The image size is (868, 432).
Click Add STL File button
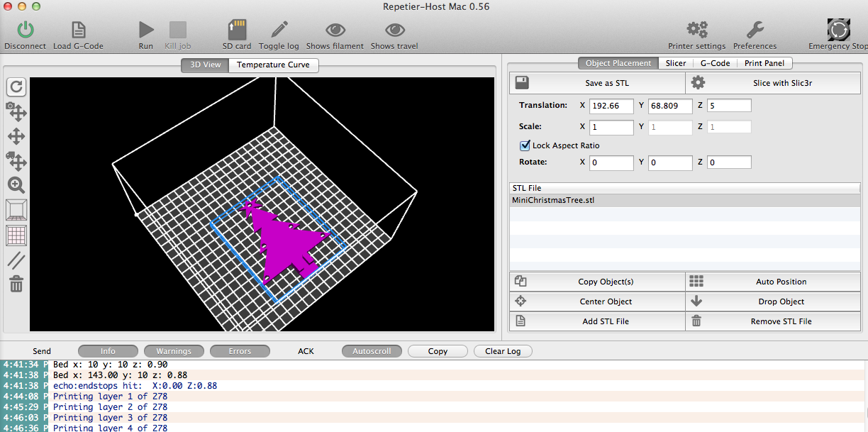click(x=597, y=321)
